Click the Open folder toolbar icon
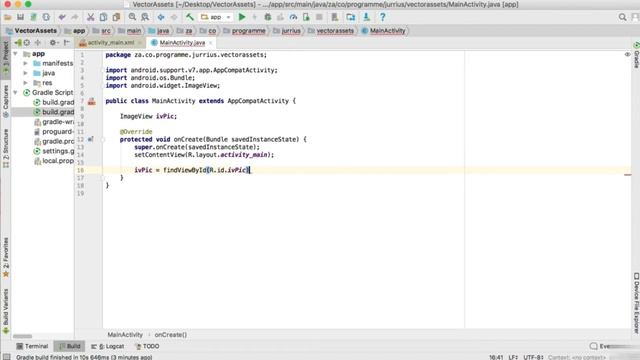The height and width of the screenshot is (360, 640). click(x=7, y=17)
